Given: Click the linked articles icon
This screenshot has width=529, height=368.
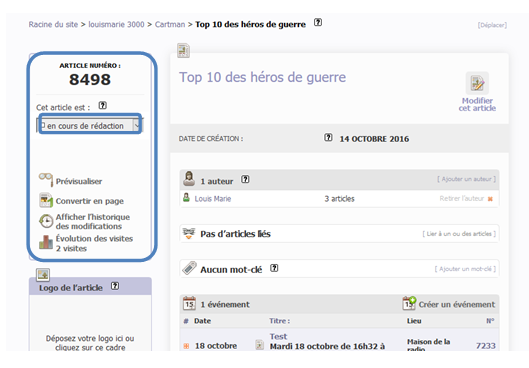Looking at the screenshot, I should click(x=189, y=233).
